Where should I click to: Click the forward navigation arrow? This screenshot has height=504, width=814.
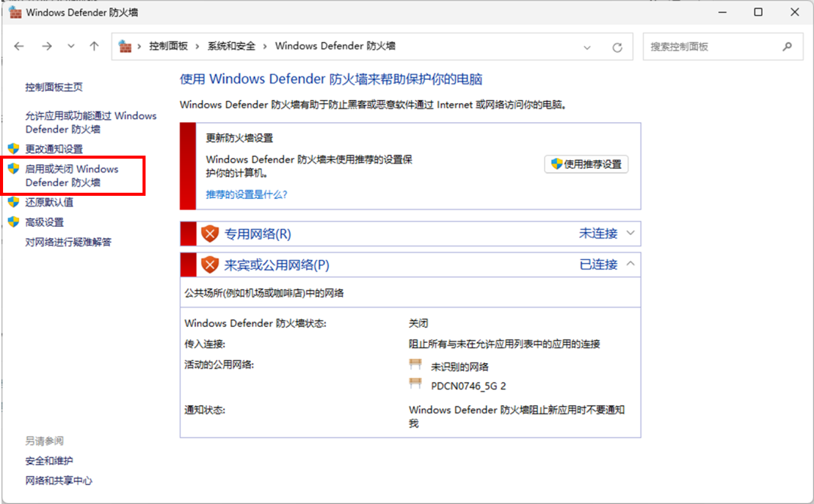click(47, 46)
